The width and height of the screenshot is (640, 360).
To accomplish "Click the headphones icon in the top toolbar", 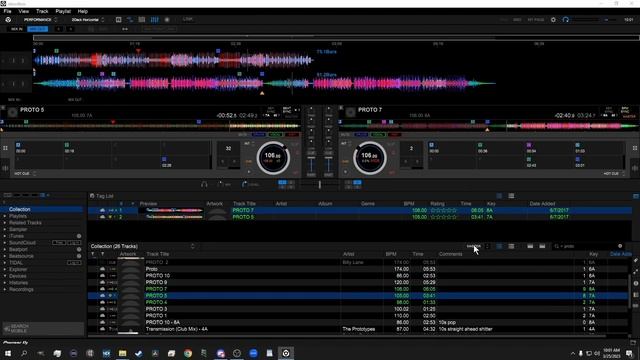I will click(x=565, y=20).
